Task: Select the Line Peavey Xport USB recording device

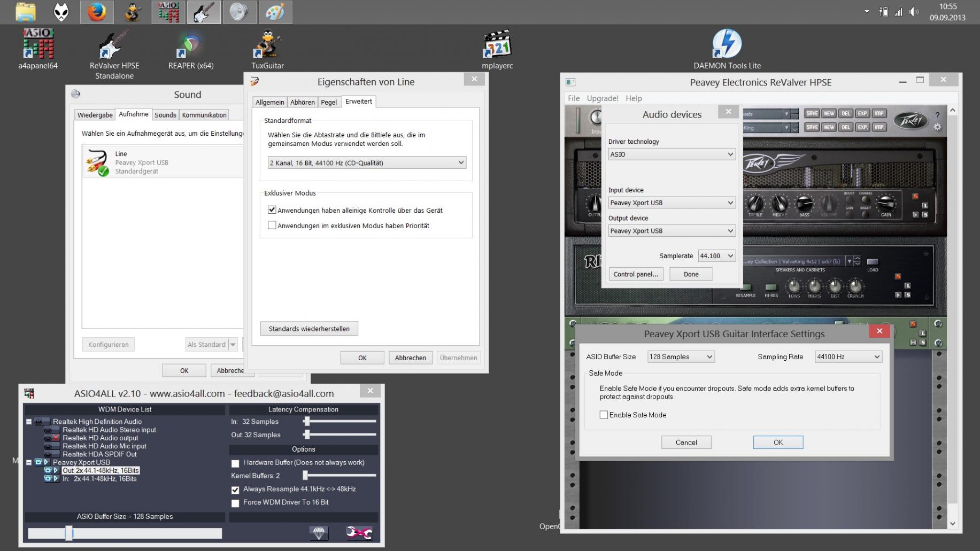Action: [x=163, y=162]
